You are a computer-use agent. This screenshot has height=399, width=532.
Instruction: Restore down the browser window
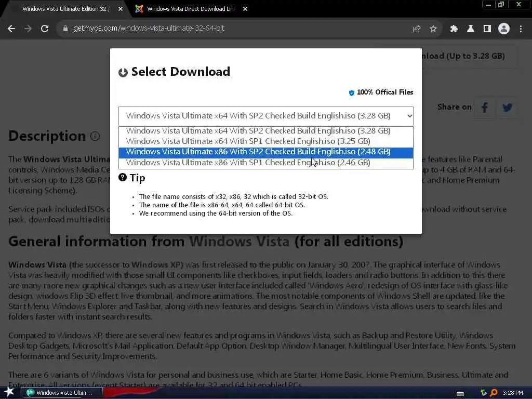501,5
